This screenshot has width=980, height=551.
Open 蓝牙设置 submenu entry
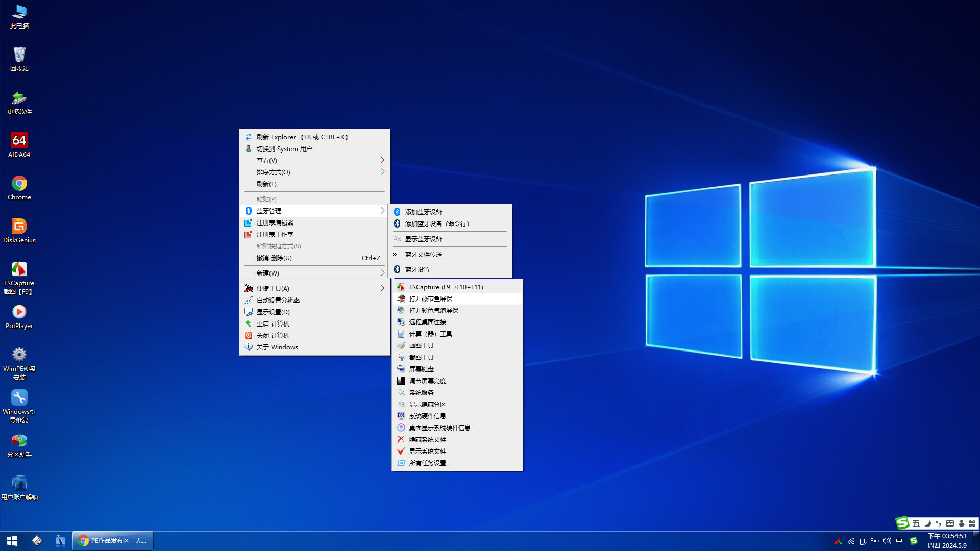point(450,269)
